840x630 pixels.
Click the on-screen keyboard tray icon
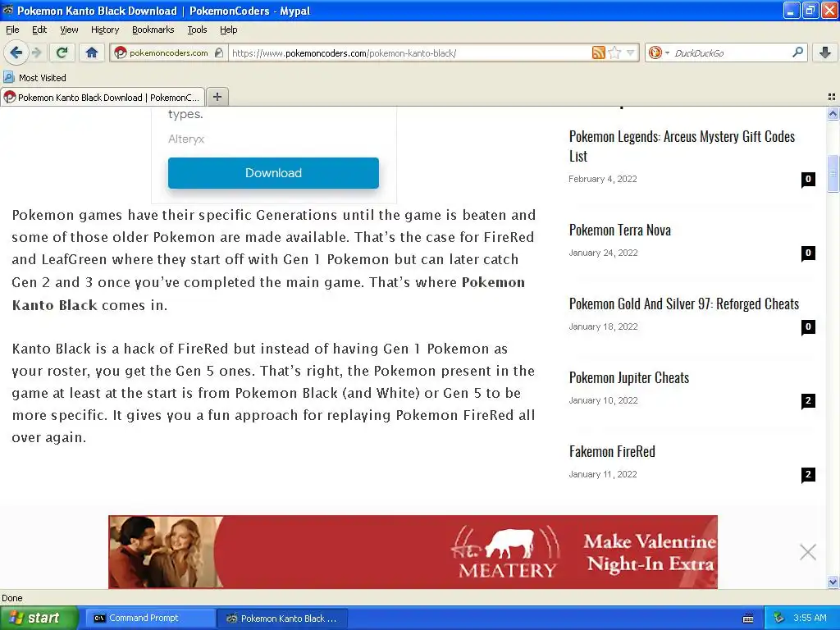pyautogui.click(x=748, y=619)
